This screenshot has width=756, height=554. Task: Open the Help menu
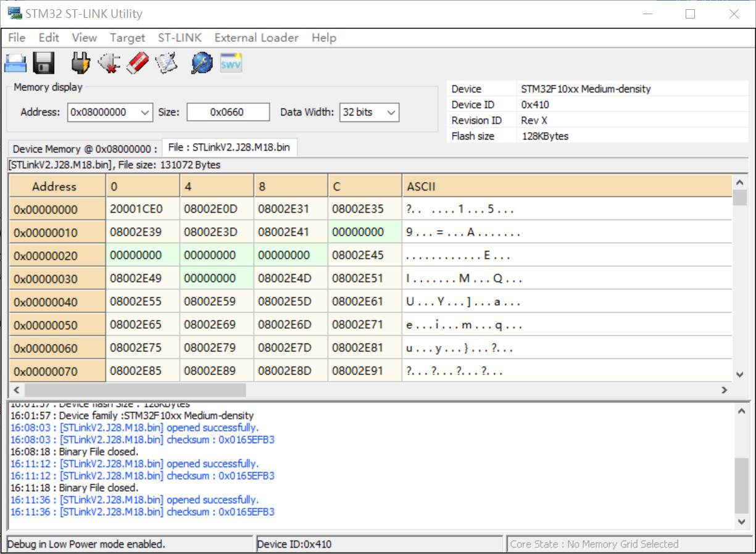tap(324, 38)
